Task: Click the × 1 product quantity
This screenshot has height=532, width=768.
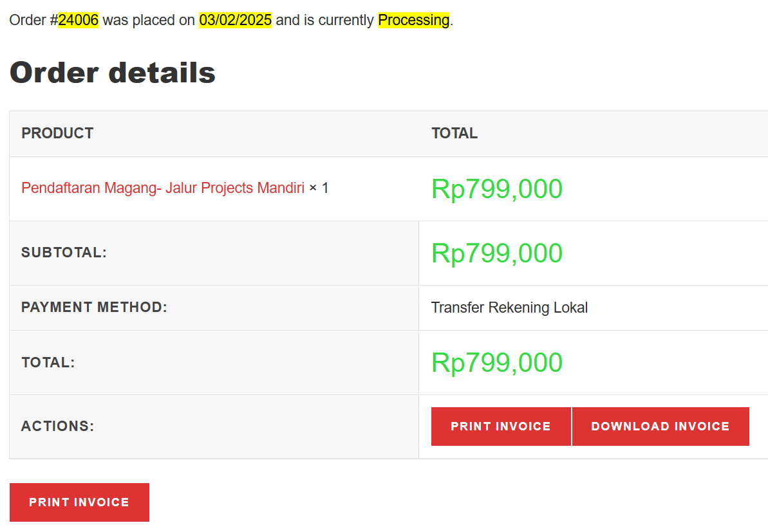Action: 319,188
